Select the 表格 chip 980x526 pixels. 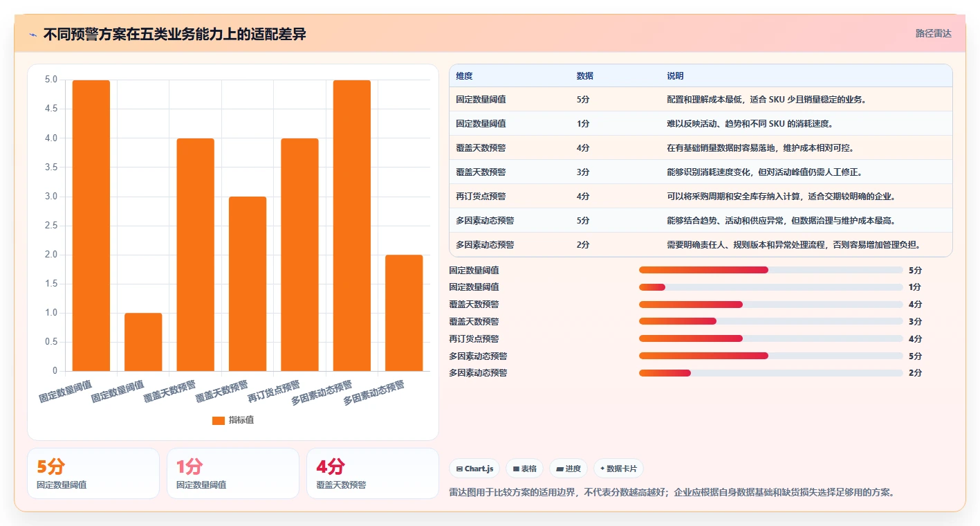pos(525,469)
